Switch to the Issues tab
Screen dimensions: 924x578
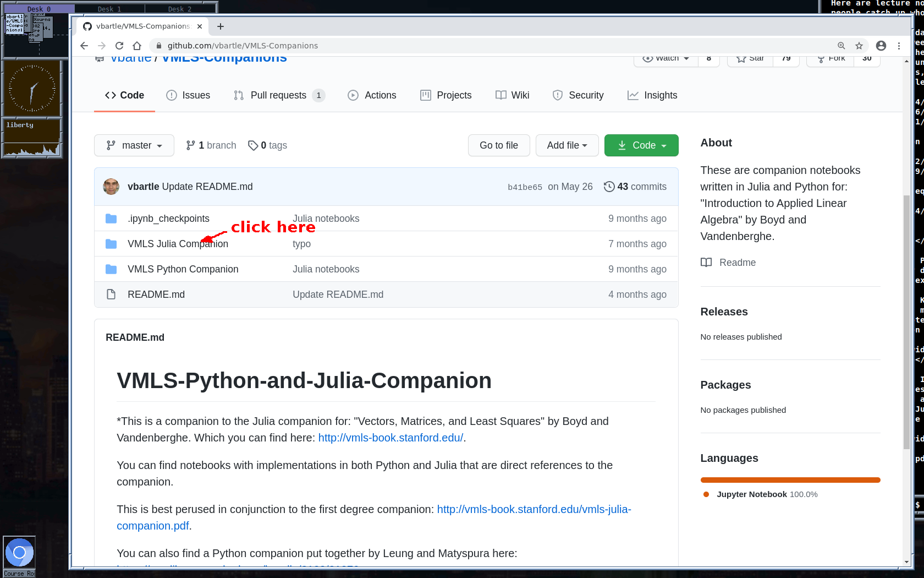point(188,95)
